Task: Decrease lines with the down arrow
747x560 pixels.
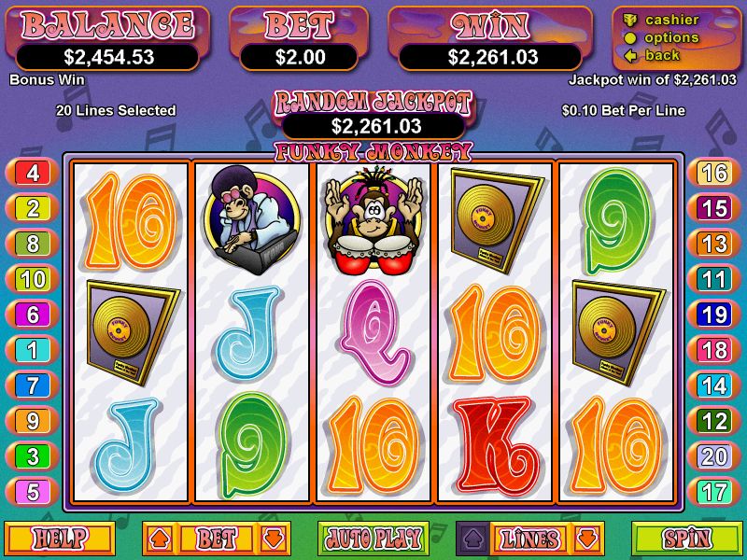Action: [586, 539]
